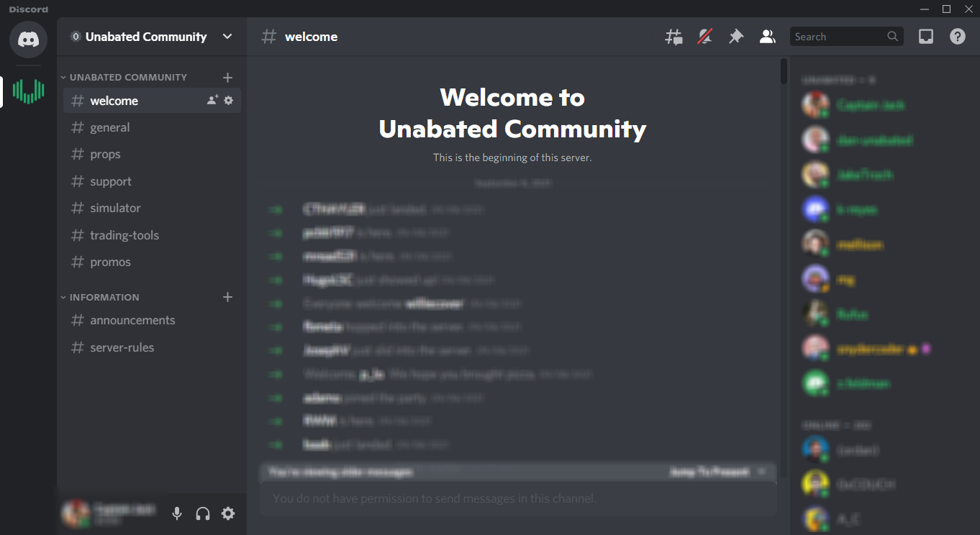
Task: Open the trading-tools channel
Action: click(x=124, y=235)
